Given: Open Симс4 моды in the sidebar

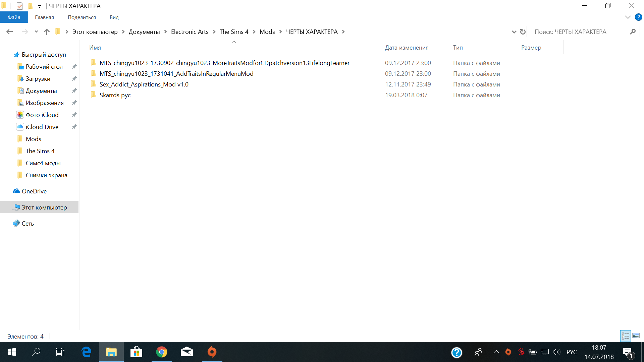Looking at the screenshot, I should tap(43, 163).
